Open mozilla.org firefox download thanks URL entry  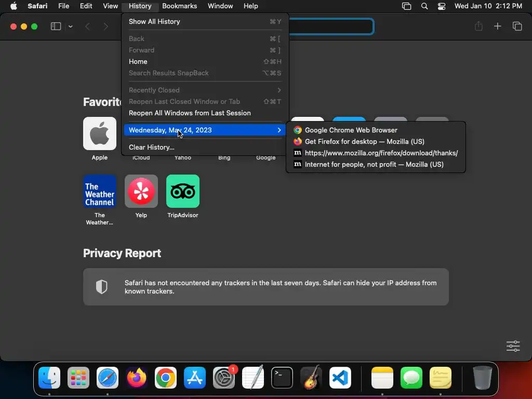point(376,153)
